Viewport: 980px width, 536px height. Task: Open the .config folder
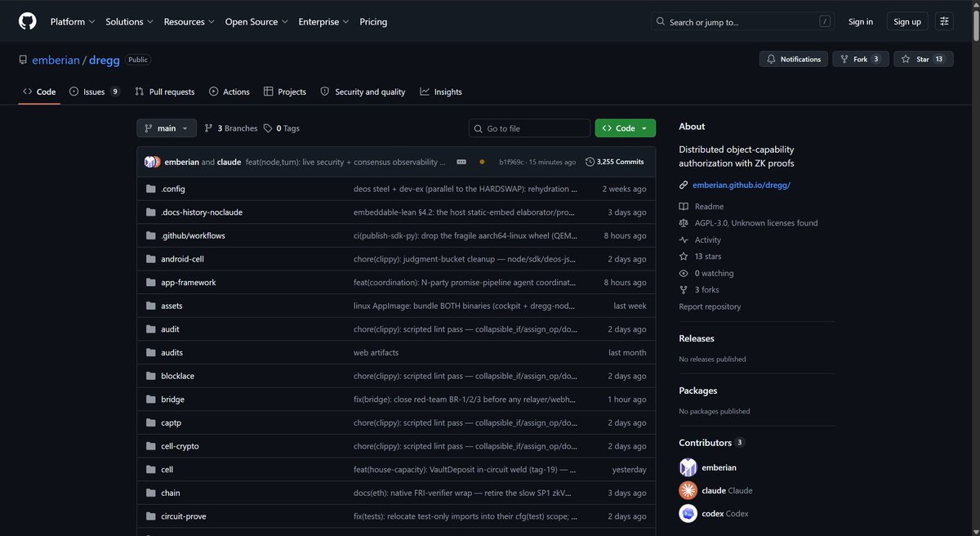[x=173, y=189]
